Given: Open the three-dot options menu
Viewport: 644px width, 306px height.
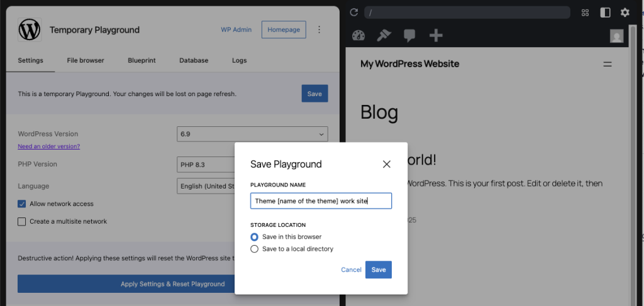Looking at the screenshot, I should [x=319, y=30].
